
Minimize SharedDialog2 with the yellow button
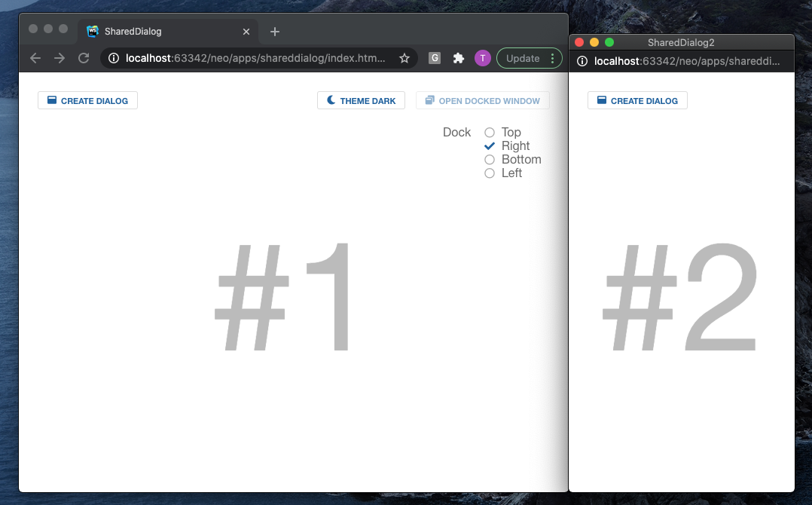[x=594, y=42]
